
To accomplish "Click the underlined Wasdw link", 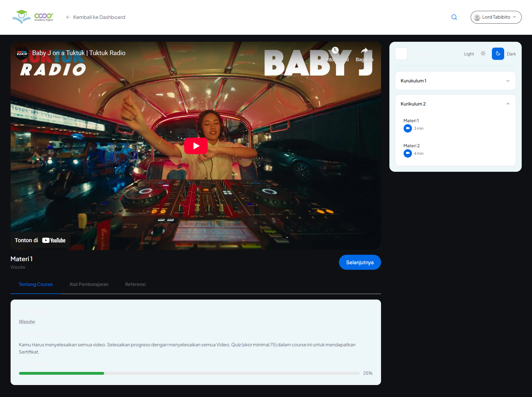I will 27,322.
